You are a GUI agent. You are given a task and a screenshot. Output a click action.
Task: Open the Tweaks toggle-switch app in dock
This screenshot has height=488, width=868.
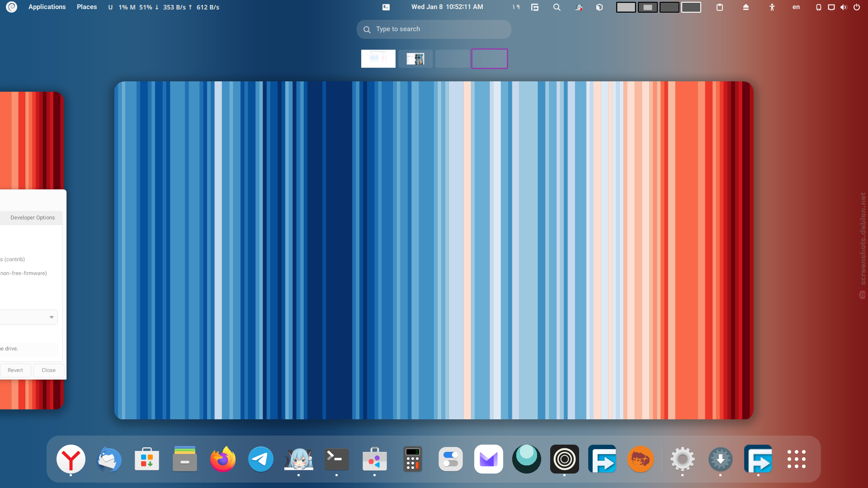pos(451,460)
